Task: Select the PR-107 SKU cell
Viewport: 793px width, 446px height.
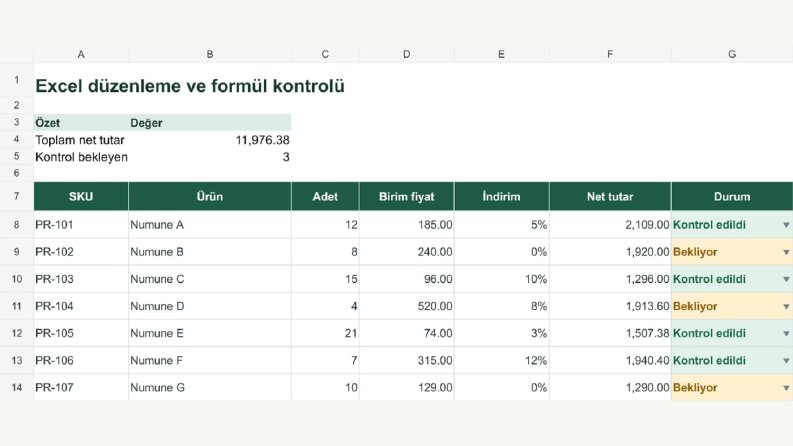Action: (x=81, y=388)
